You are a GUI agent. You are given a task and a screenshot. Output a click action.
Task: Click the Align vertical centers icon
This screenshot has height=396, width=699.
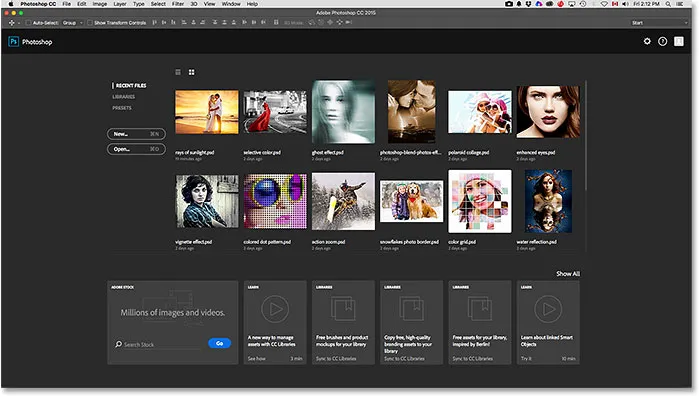(x=164, y=22)
